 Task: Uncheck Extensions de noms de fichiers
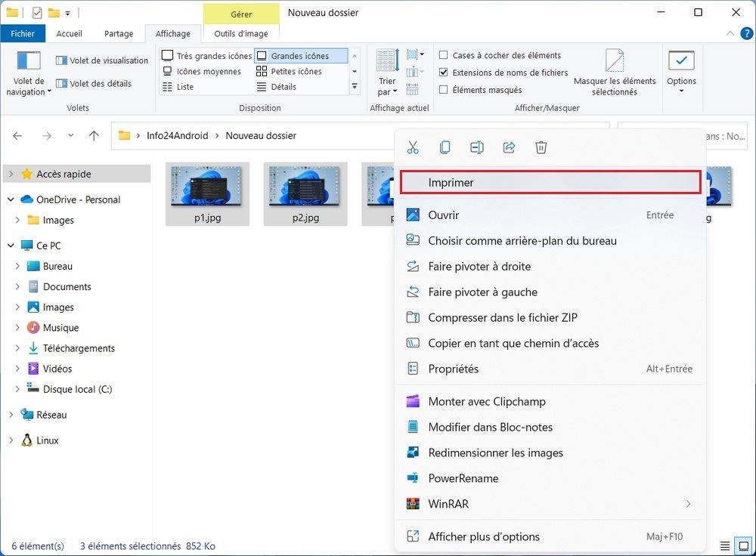click(444, 73)
